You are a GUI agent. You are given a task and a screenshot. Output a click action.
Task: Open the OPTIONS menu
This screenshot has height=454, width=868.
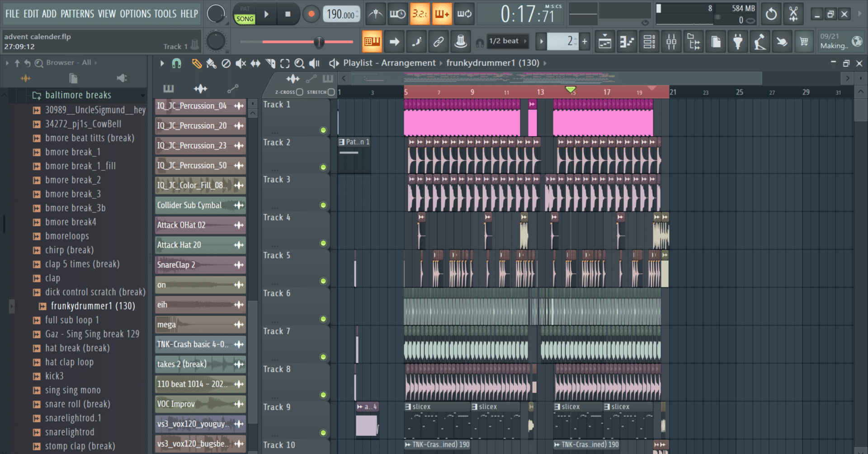135,14
